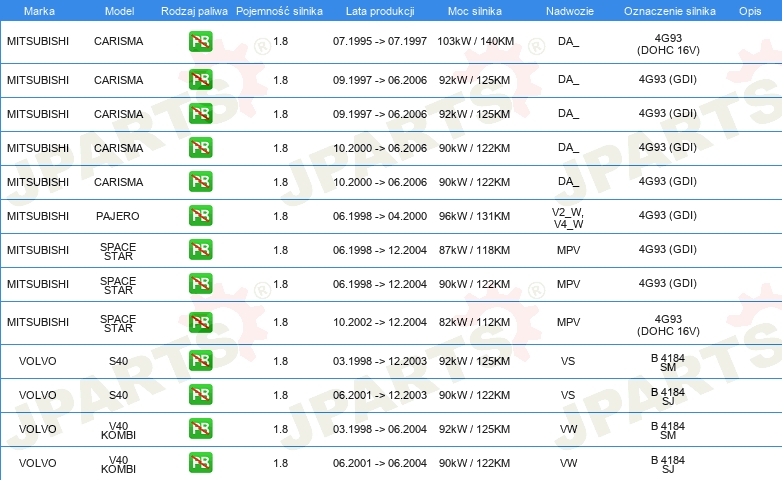The height and width of the screenshot is (480, 782).
Task: Click the Marka column header
Action: pos(39,11)
